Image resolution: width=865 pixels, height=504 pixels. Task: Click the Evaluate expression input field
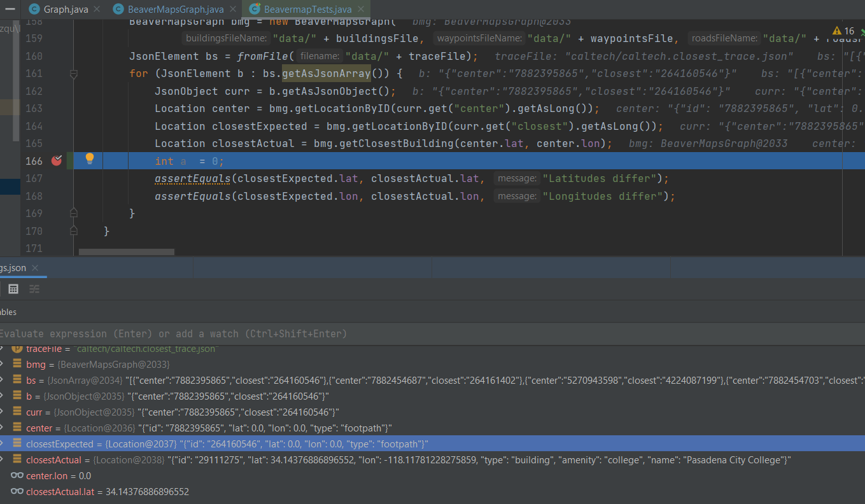(x=255, y=333)
